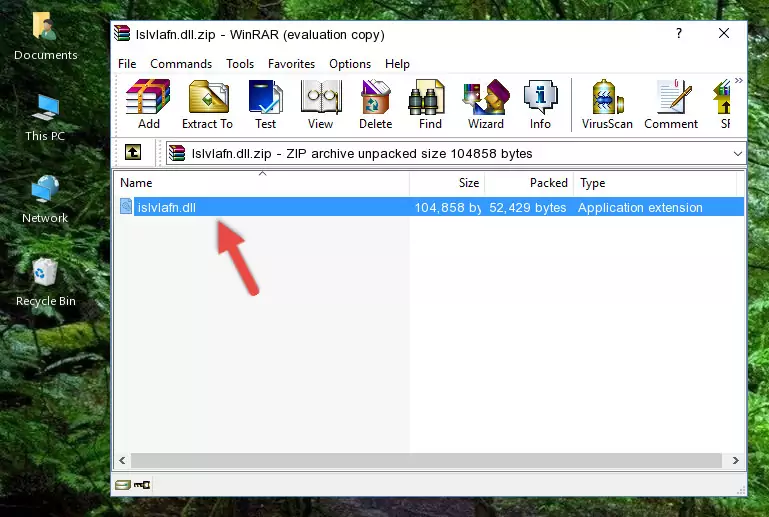Click the horizontal scrollbar thumb
Image resolution: width=769 pixels, height=517 pixels.
[x=426, y=460]
